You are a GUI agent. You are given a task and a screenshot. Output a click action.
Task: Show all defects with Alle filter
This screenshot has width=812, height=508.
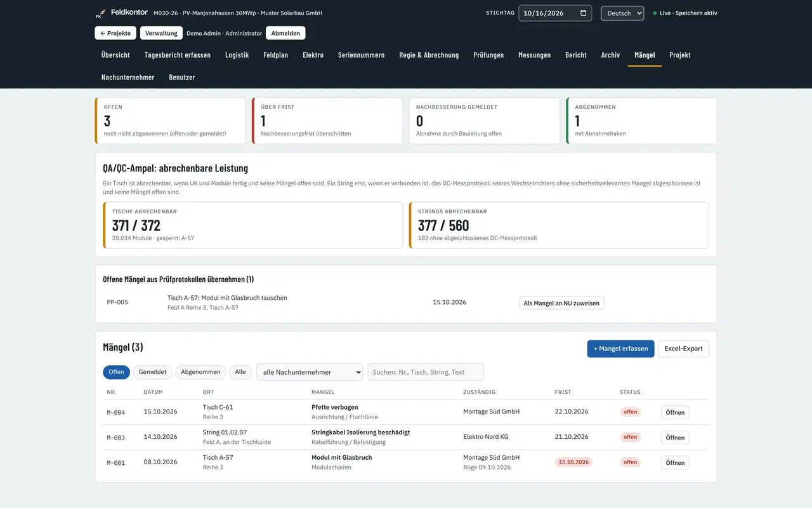[x=240, y=372]
